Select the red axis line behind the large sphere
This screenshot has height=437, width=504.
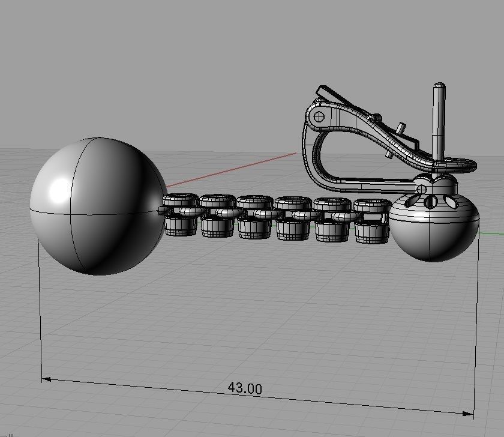pyautogui.click(x=232, y=170)
